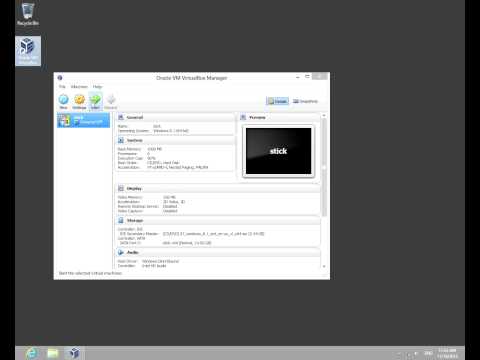480x360 pixels.
Task: Open Internet Explorer from the taskbar
Action: [32, 353]
